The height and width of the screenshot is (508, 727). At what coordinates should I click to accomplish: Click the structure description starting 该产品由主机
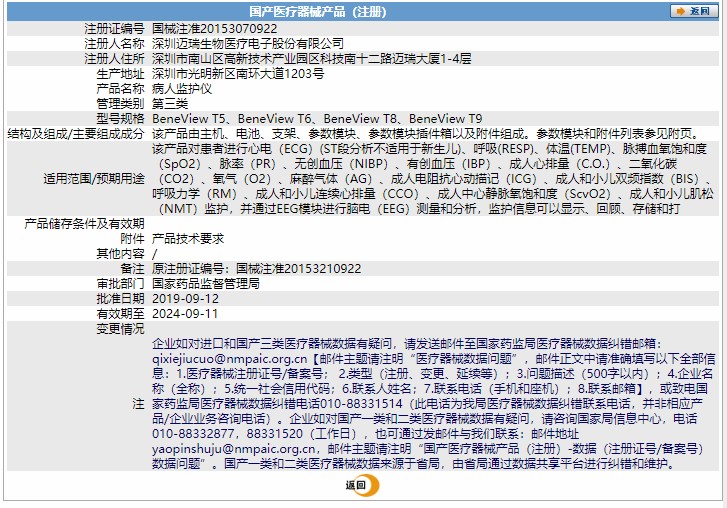coord(425,133)
